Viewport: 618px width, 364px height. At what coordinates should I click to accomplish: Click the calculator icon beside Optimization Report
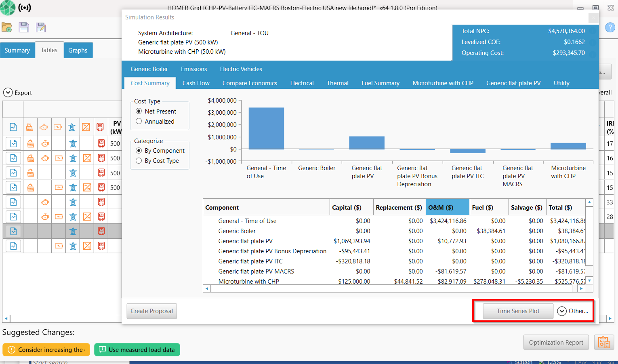pos(604,342)
